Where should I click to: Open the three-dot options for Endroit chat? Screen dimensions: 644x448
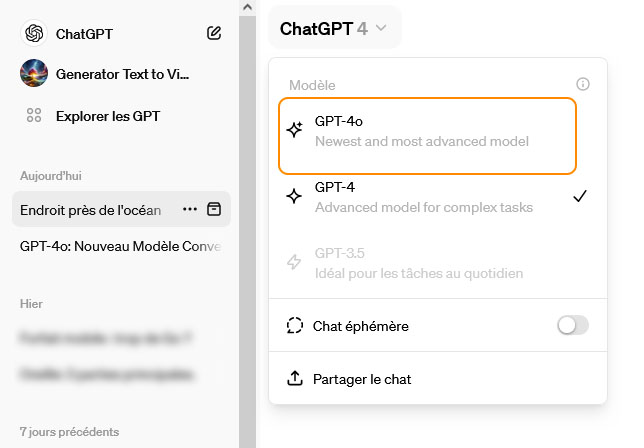190,209
